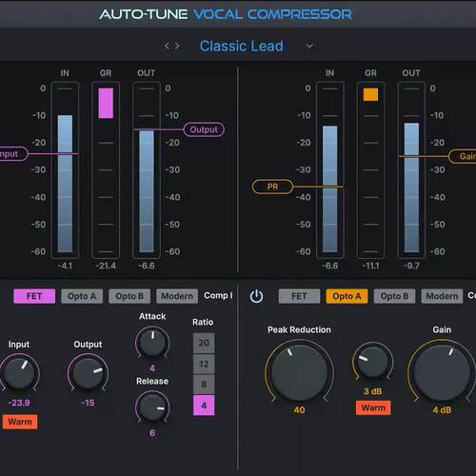Toggle the Comp II power button
Image resolution: width=476 pixels, height=476 pixels.
pos(256,296)
